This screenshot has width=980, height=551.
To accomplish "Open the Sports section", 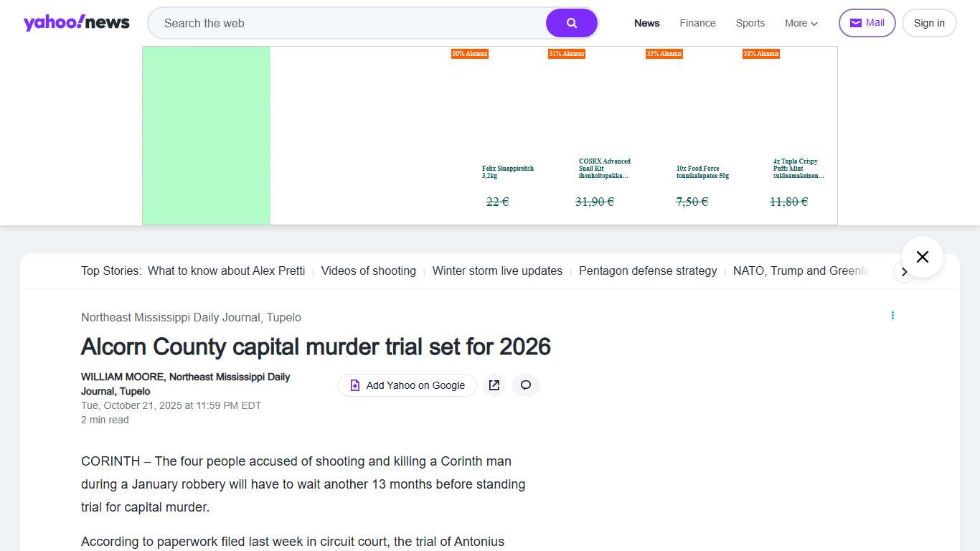I will (x=750, y=23).
